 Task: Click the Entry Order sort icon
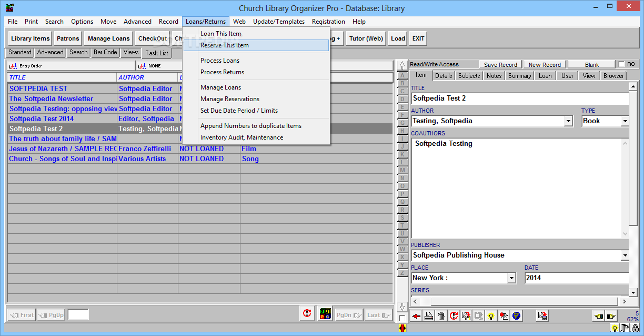13,66
